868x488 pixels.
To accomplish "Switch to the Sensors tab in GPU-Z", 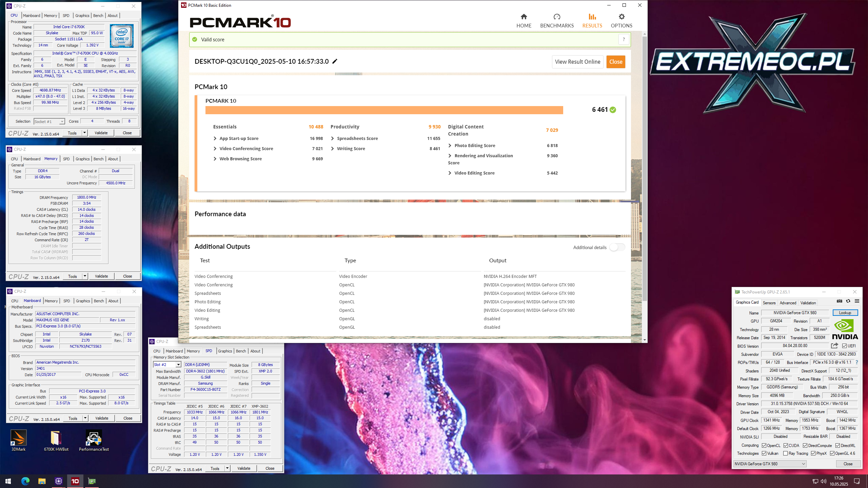I will tap(769, 303).
